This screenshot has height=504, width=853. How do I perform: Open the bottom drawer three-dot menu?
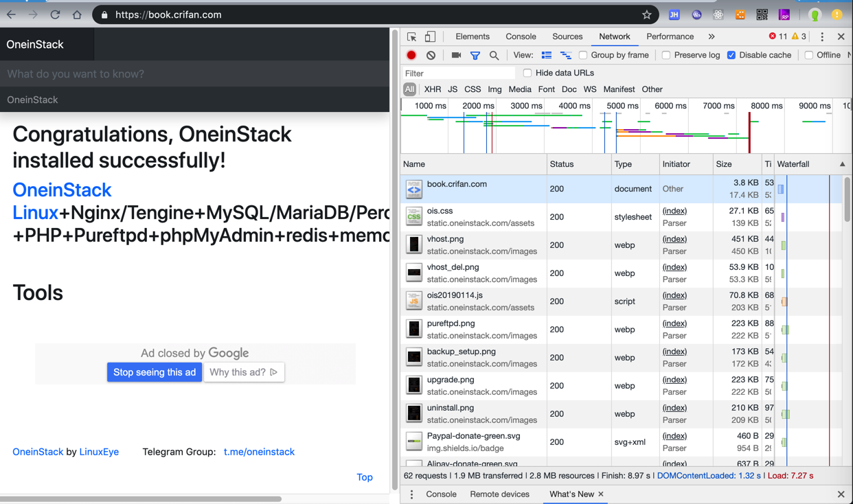[411, 494]
